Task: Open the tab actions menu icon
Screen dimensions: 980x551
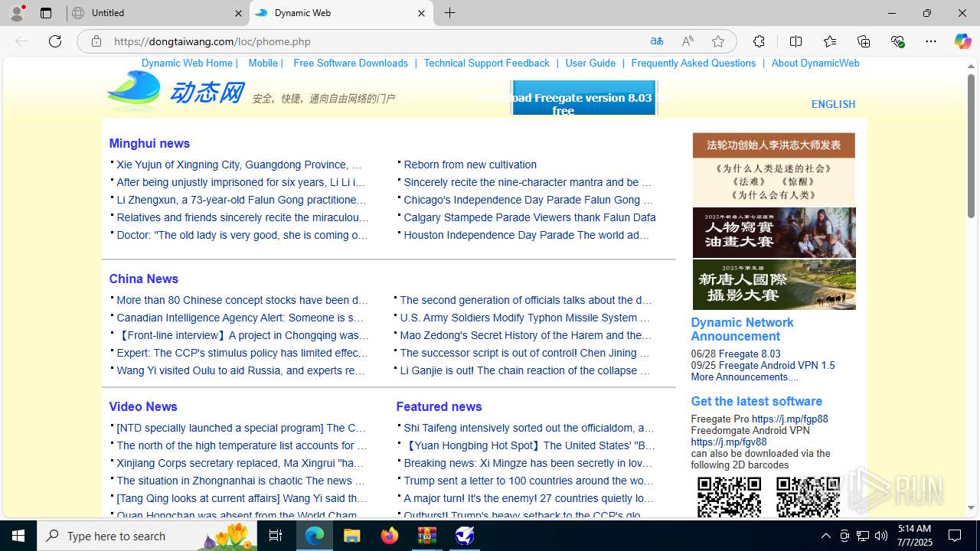Action: click(x=46, y=13)
